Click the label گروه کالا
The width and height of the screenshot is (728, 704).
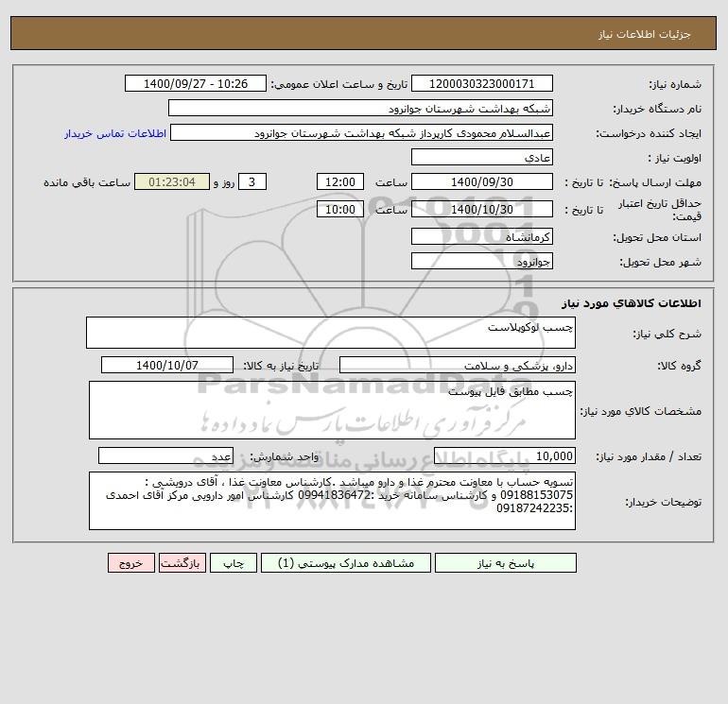(680, 366)
